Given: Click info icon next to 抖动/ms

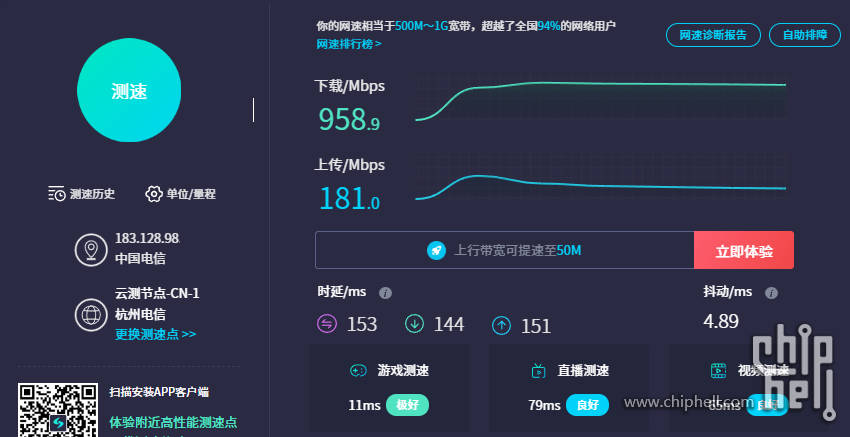Looking at the screenshot, I should pos(770,293).
